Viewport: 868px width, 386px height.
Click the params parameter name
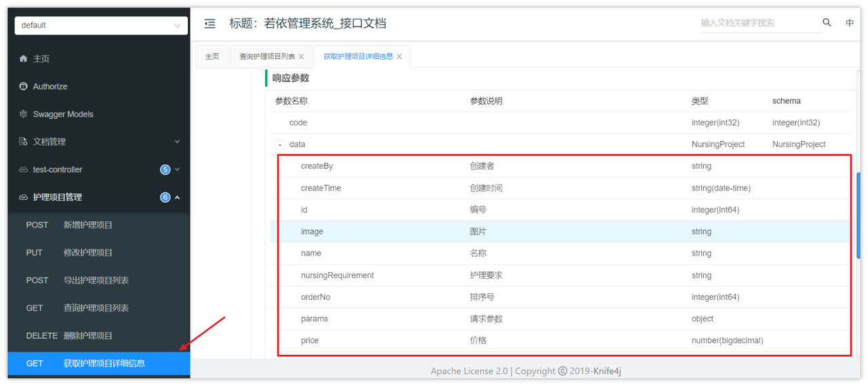click(x=314, y=319)
